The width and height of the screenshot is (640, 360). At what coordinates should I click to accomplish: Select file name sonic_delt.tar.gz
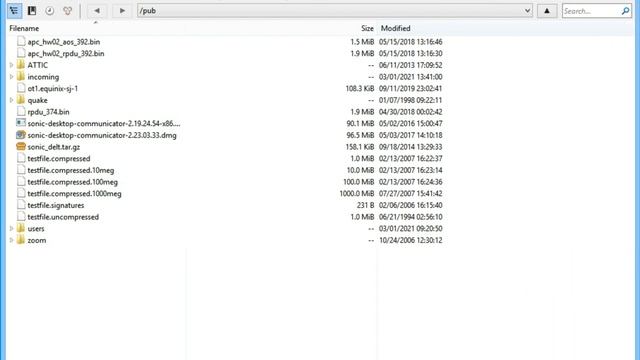coord(54,147)
